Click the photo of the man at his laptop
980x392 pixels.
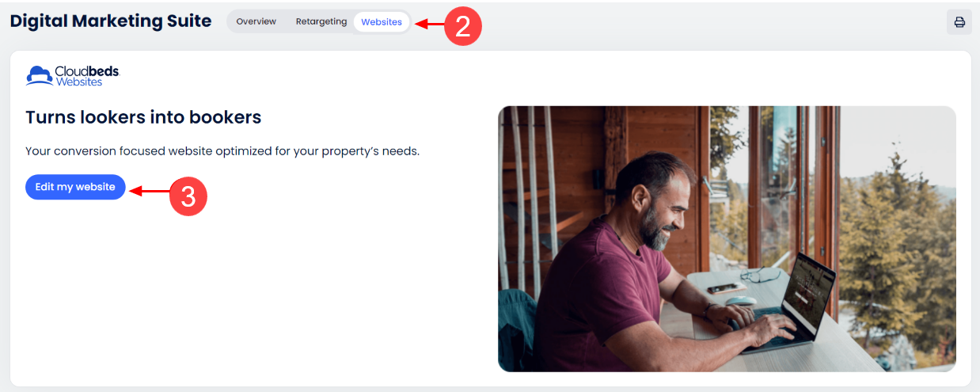[727, 239]
